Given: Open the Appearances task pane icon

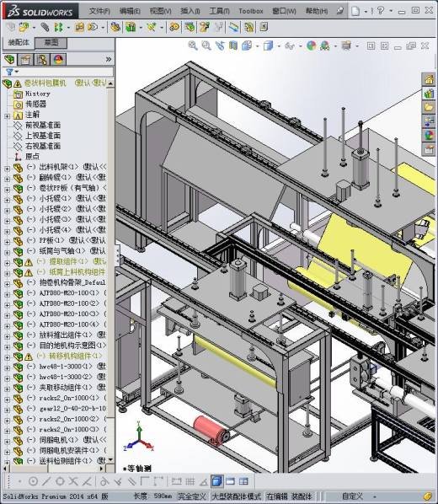Looking at the screenshot, I should [x=429, y=135].
